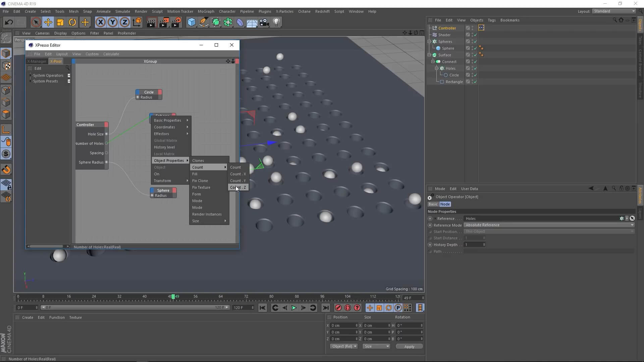Toggle the X axis lock

pos(100,22)
